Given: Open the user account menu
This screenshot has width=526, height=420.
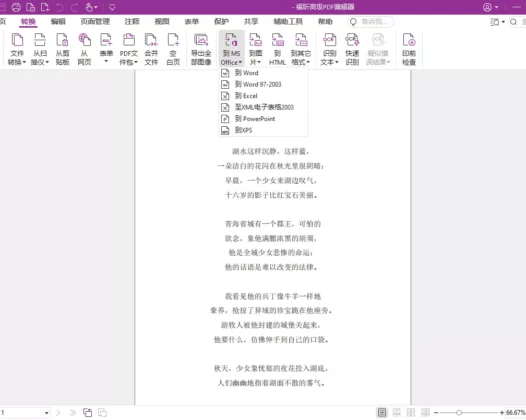Looking at the screenshot, I should click(490, 7).
